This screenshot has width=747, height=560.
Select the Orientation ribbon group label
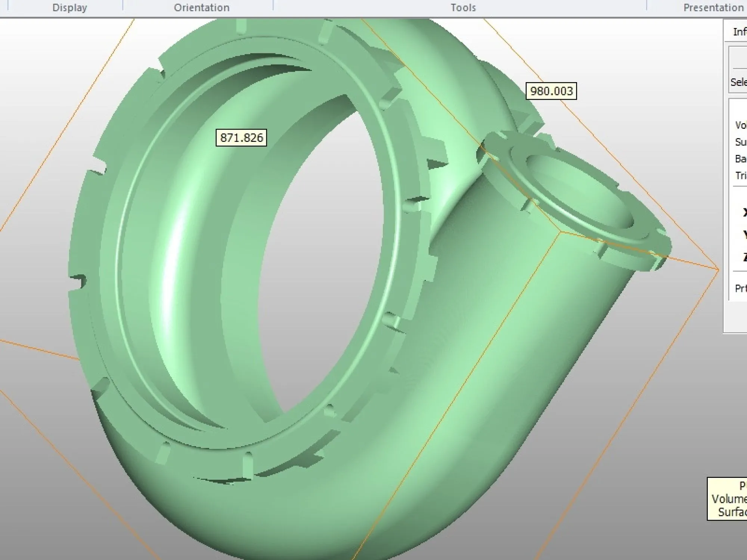pyautogui.click(x=201, y=7)
